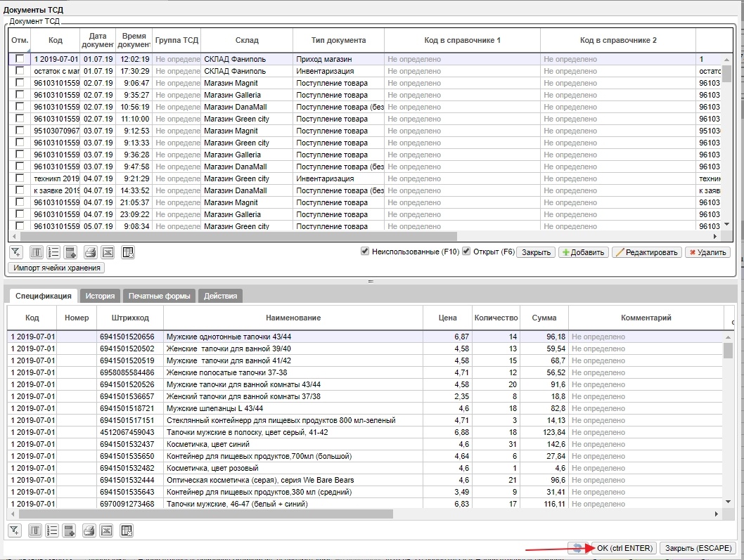Uncheck the Неиспользованные (F10) checkbox
The image size is (744, 560).
click(x=365, y=252)
